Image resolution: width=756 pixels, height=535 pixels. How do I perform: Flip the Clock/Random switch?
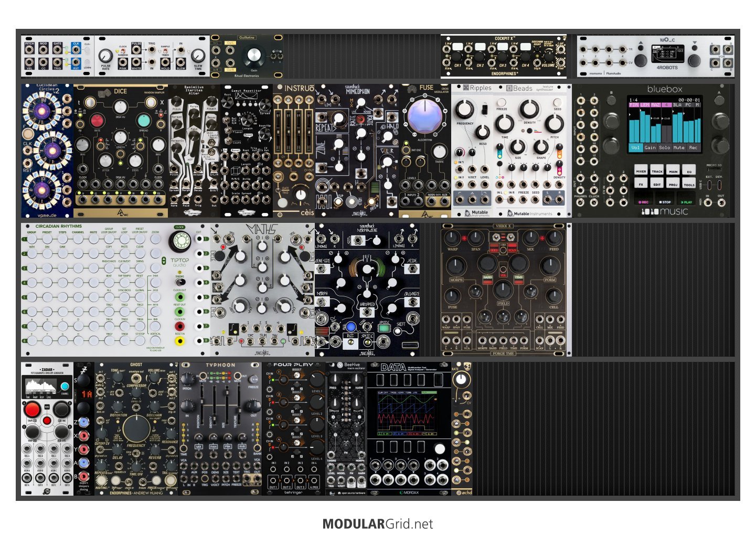pos(123,51)
